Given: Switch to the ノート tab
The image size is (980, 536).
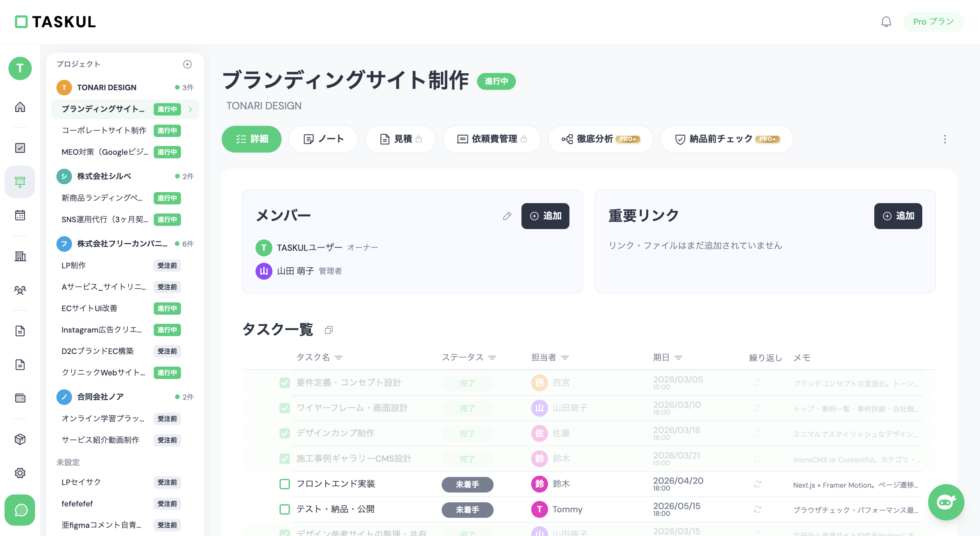Looking at the screenshot, I should pyautogui.click(x=323, y=139).
